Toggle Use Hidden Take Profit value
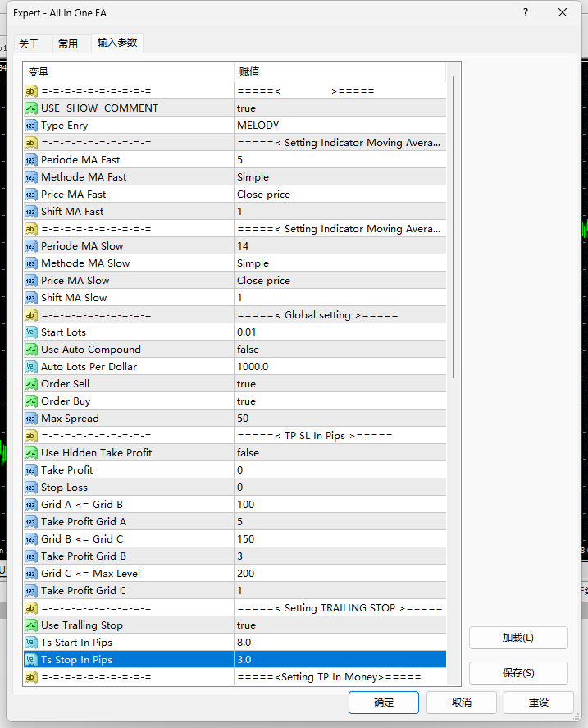Image resolution: width=588 pixels, height=728 pixels. tap(340, 453)
